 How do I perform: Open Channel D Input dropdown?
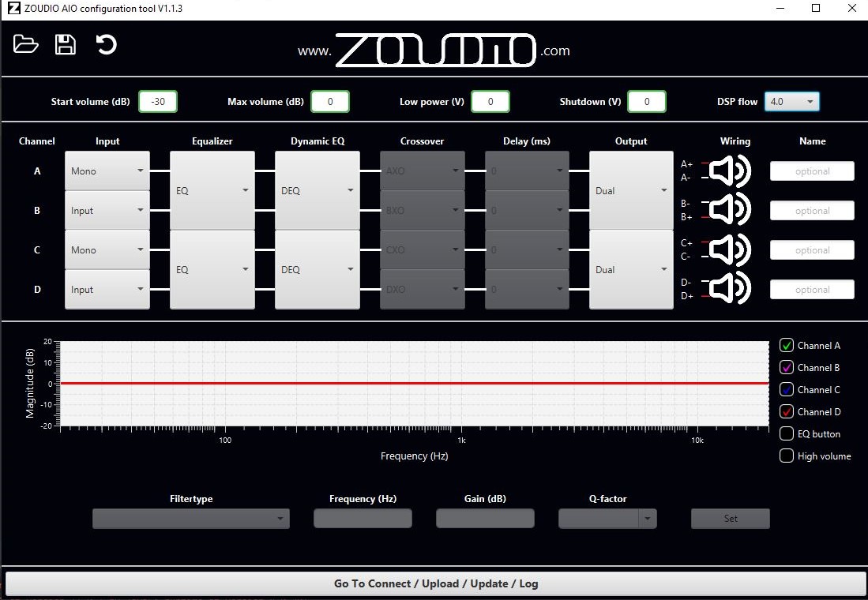(107, 290)
